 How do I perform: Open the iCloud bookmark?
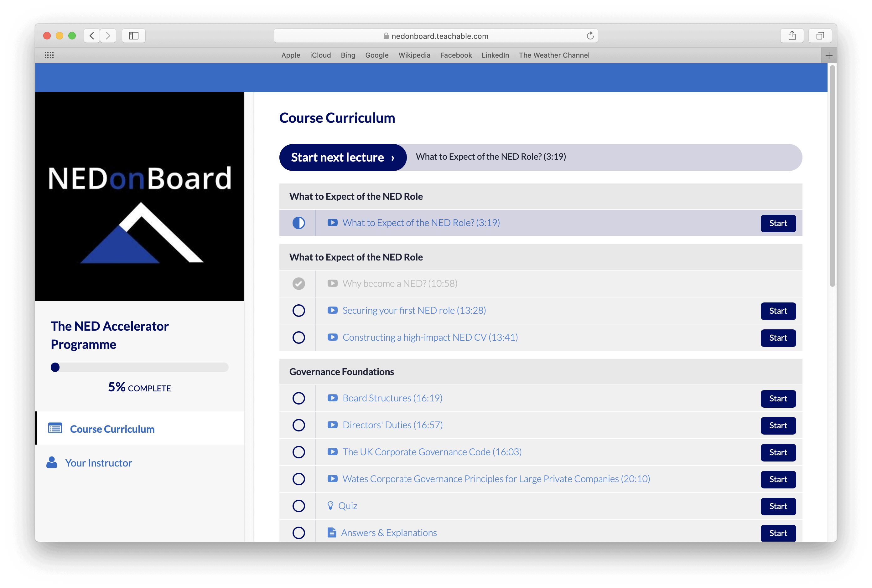point(320,55)
